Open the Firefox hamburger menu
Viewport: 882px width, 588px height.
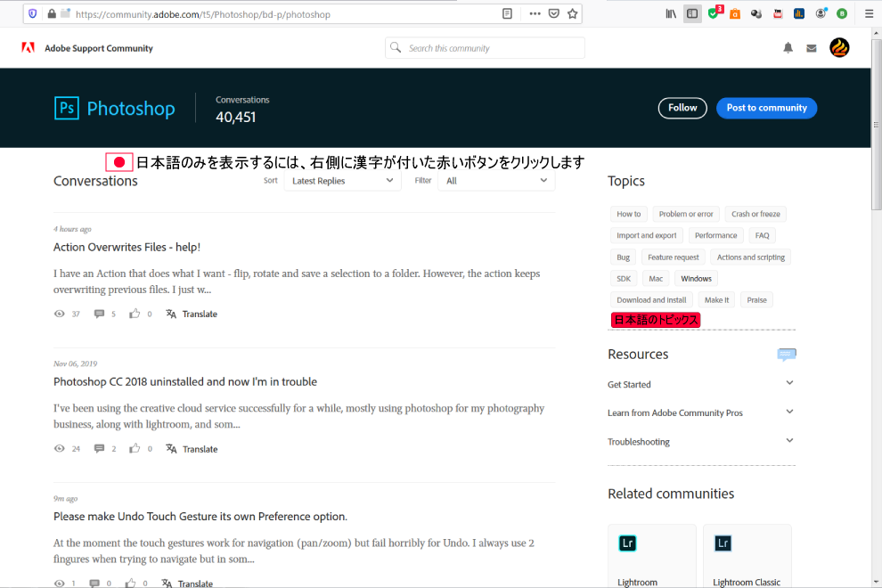pyautogui.click(x=869, y=13)
